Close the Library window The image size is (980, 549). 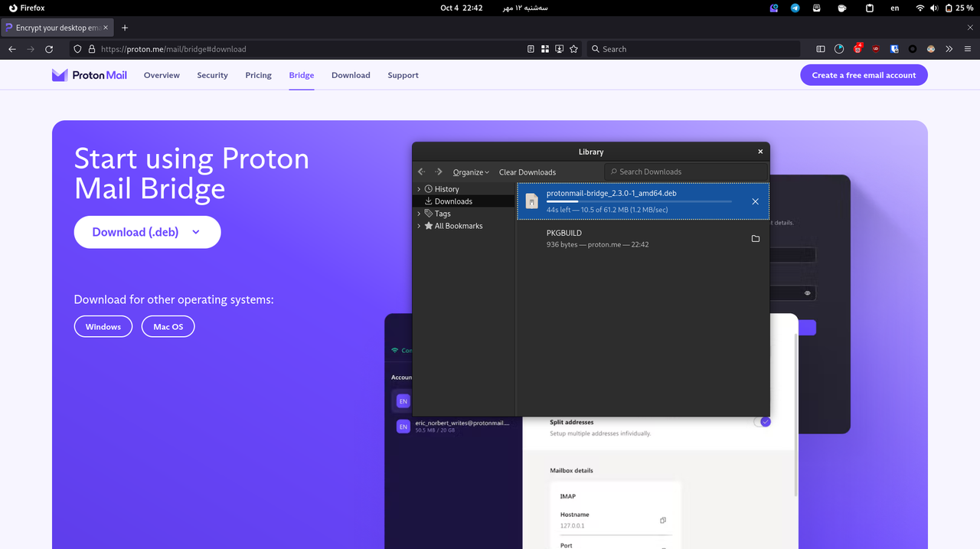click(x=760, y=152)
